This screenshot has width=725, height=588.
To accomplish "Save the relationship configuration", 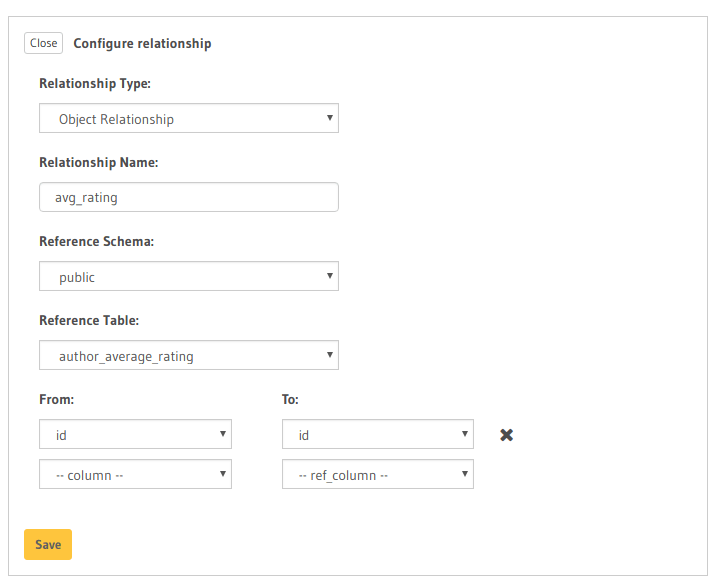I will [48, 545].
